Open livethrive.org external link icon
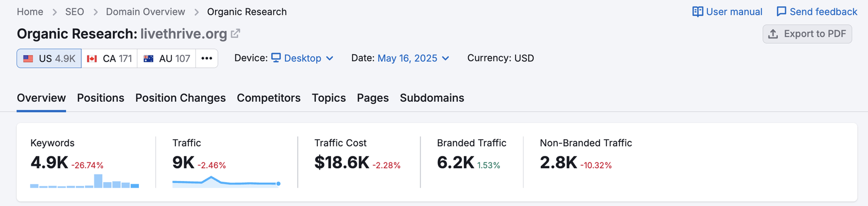Viewport: 868px width, 206px height. tap(235, 34)
